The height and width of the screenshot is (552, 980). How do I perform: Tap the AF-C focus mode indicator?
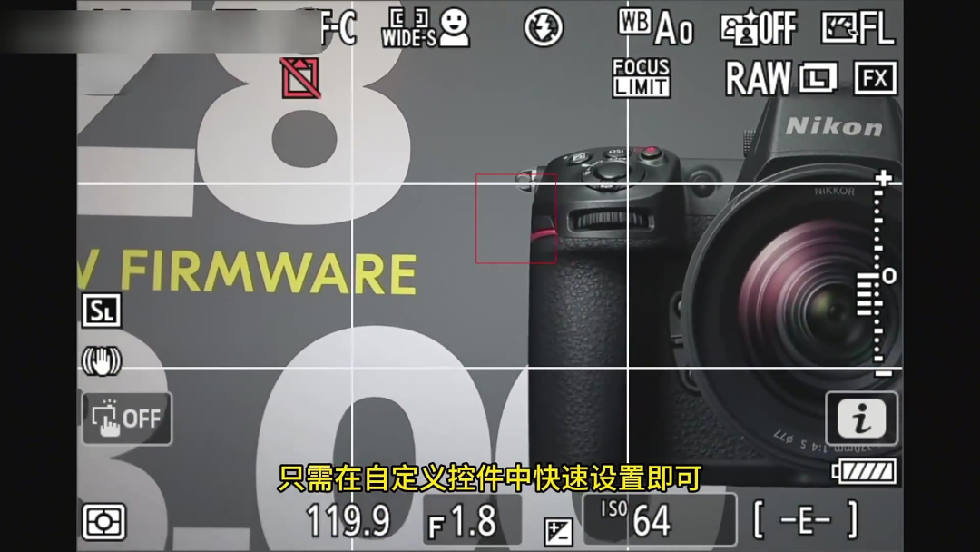[x=338, y=27]
